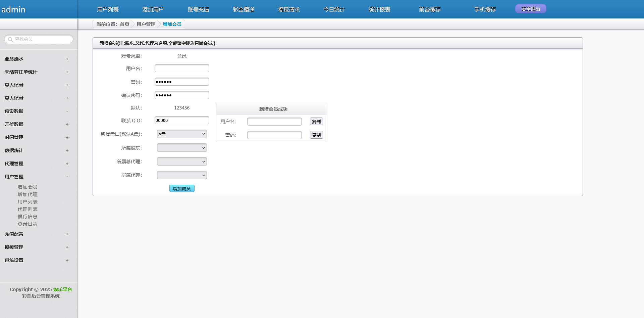Expand 开奖数据 plus icon
The image size is (644, 318).
tap(67, 125)
